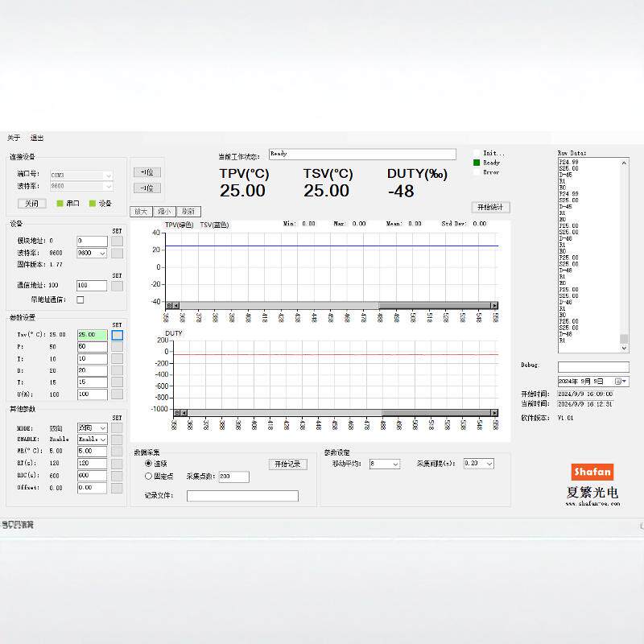Click the Raw Data vertical scrollbar thumb
This screenshot has width=644, height=644.
[624, 338]
